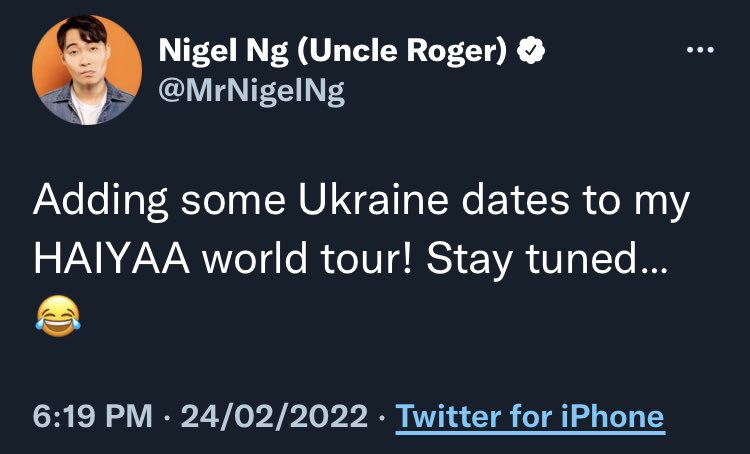Open the three-dot more options menu

701,51
